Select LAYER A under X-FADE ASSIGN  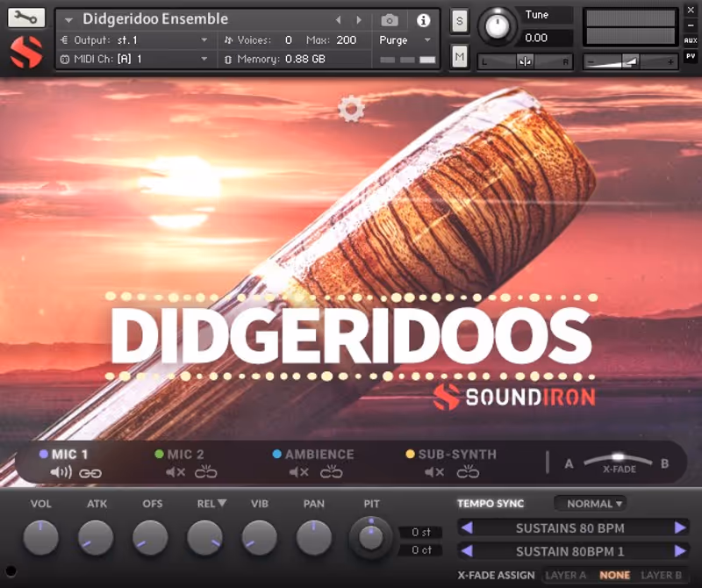click(x=566, y=575)
